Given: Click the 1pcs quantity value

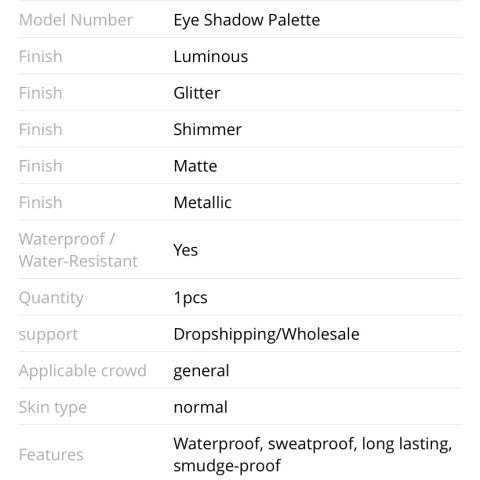Looking at the screenshot, I should (x=191, y=298).
